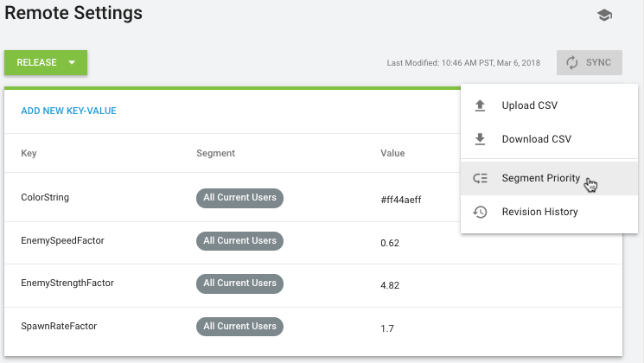Click the Upload CSV arrow icon
Screen dimensions: 644x363
pyautogui.click(x=481, y=105)
